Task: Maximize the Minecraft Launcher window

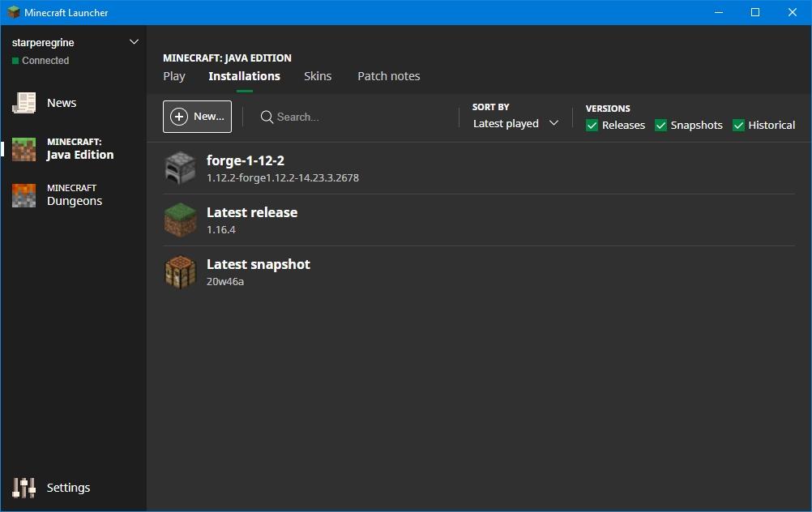Action: 755,12
